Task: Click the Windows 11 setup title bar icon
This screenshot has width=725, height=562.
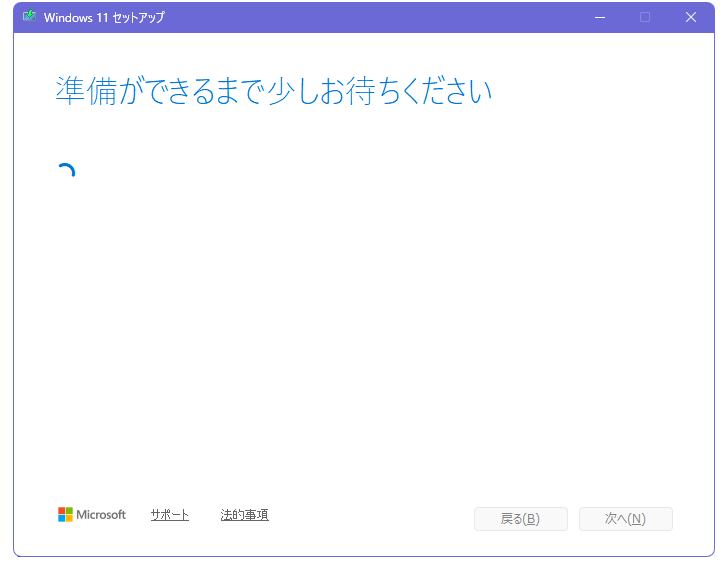Action: (30, 17)
